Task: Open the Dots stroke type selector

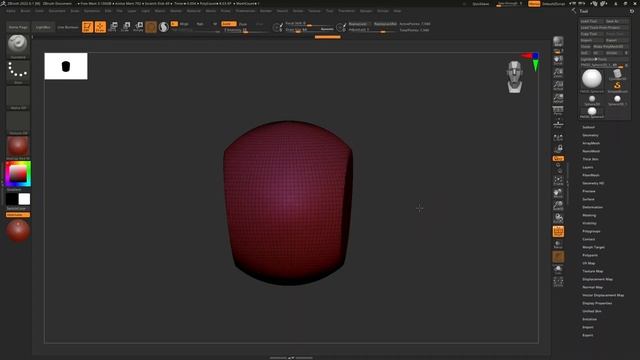Action: tap(18, 71)
